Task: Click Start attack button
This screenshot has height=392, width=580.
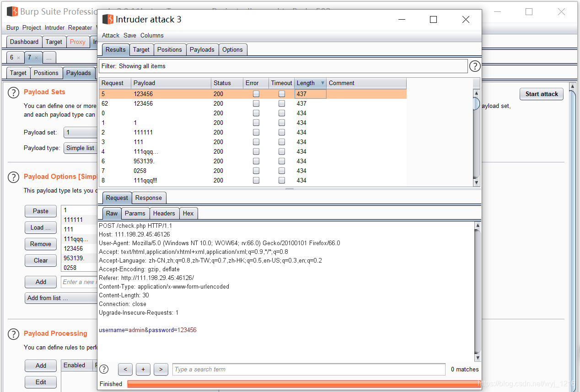Action: pyautogui.click(x=542, y=94)
